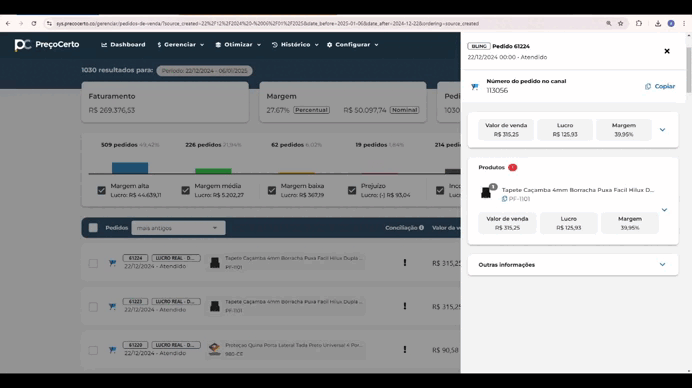
Task: Click the Percentual margin tag
Action: click(x=312, y=110)
